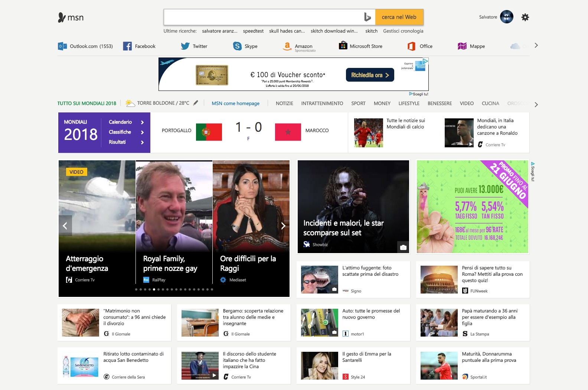Expand Risultati arrow in Mondiali box

coord(142,142)
